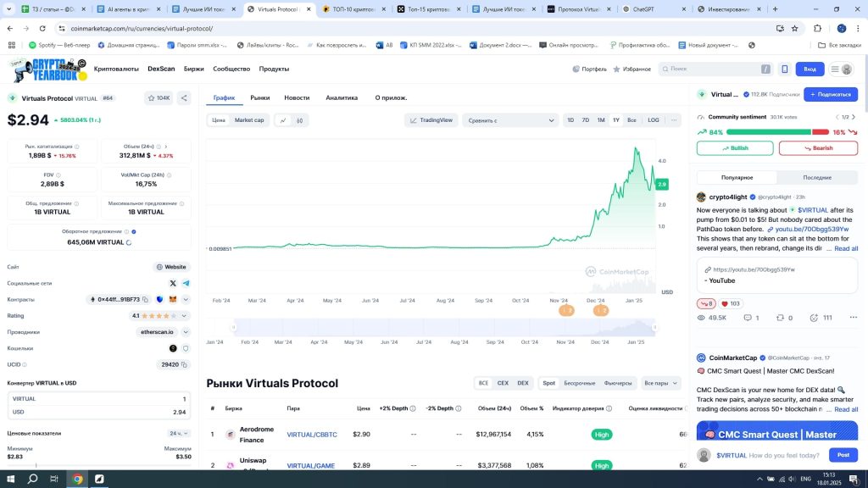This screenshot has height=488, width=868.
Task: Set chart range to 7D
Action: (585, 120)
